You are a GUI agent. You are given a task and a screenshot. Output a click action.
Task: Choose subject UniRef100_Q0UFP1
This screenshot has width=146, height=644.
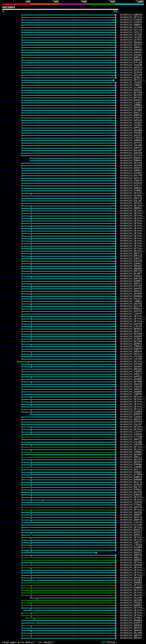[x=131, y=623]
